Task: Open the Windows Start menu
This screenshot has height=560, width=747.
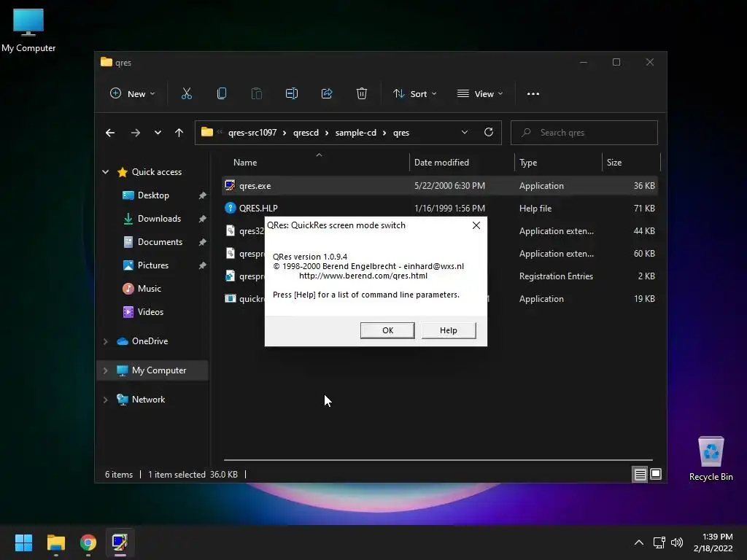Action: pyautogui.click(x=23, y=542)
